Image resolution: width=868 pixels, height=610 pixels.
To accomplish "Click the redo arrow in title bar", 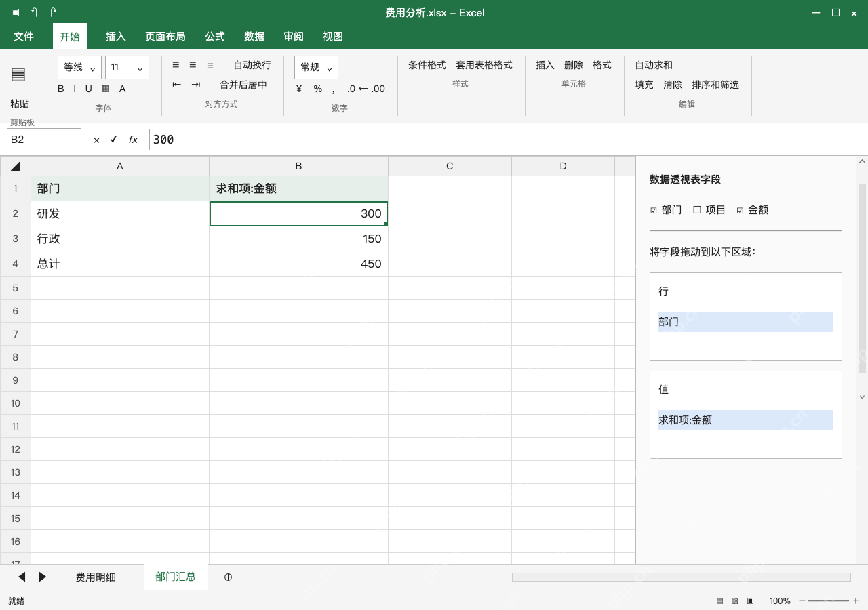I will coord(54,12).
